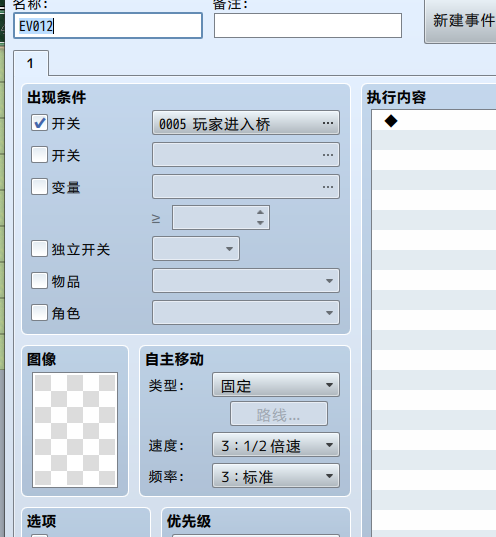496x537 pixels.
Task: Enable the 角色 condition checkbox
Action: pyautogui.click(x=39, y=313)
